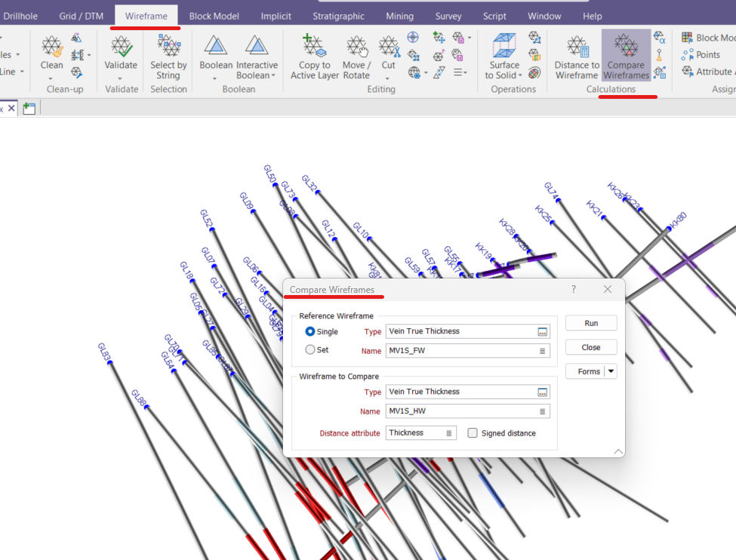Select the Surface to Solid tool
The width and height of the screenshot is (736, 560).
pos(503,57)
